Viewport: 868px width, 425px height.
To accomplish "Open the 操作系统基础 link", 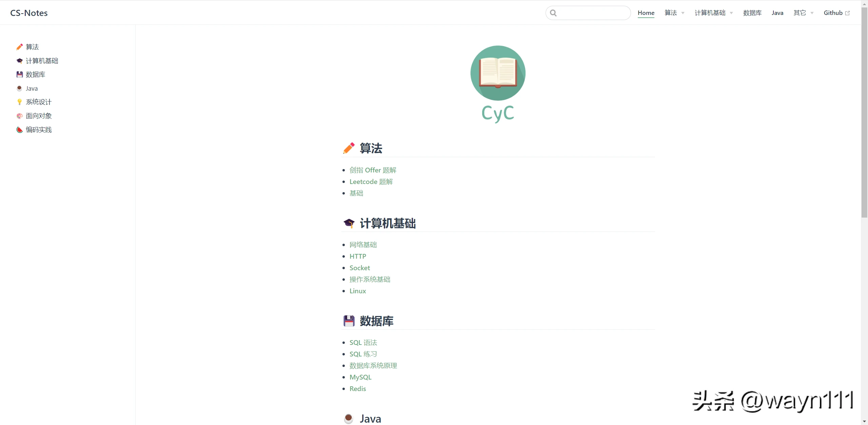I will (x=370, y=279).
